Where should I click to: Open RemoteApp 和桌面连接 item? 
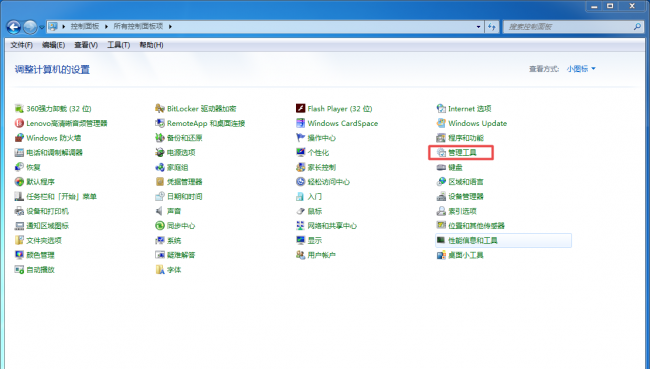click(200, 123)
